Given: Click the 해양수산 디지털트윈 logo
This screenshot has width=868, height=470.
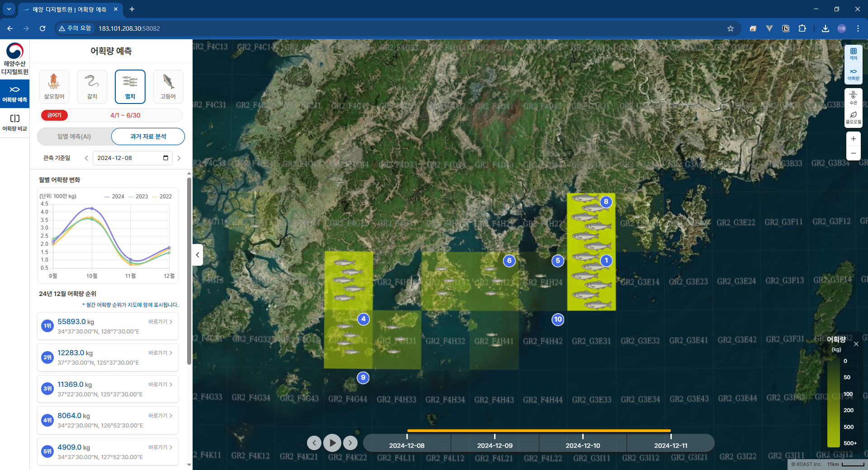Looking at the screenshot, I should (15, 59).
